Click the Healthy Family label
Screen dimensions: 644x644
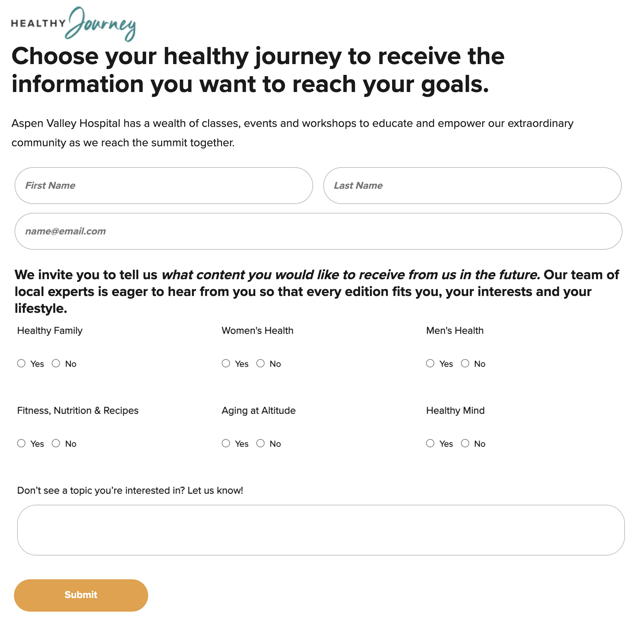(50, 331)
